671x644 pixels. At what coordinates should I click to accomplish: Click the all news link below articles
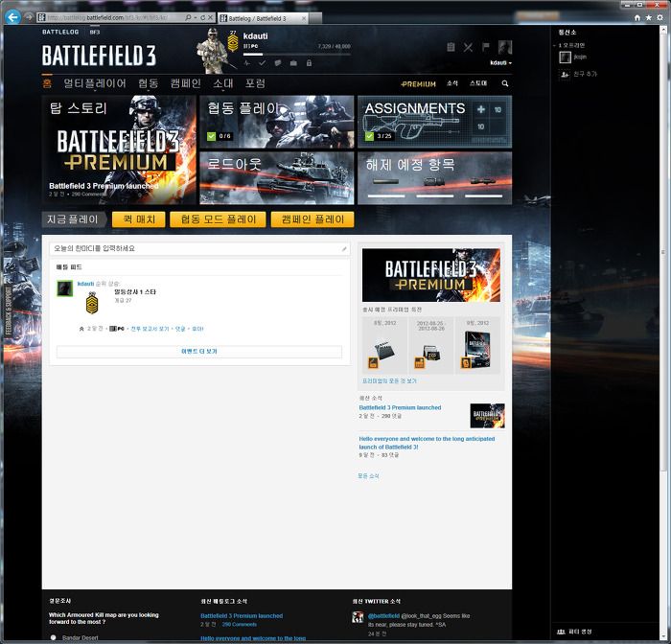[368, 476]
